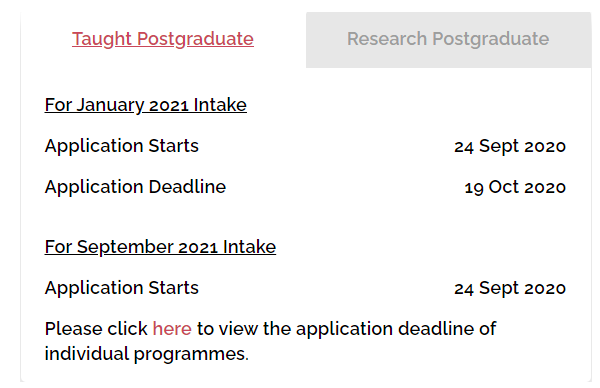Screen dimensions: 600x388
Task: Select the Application Deadline label
Action: click(135, 187)
